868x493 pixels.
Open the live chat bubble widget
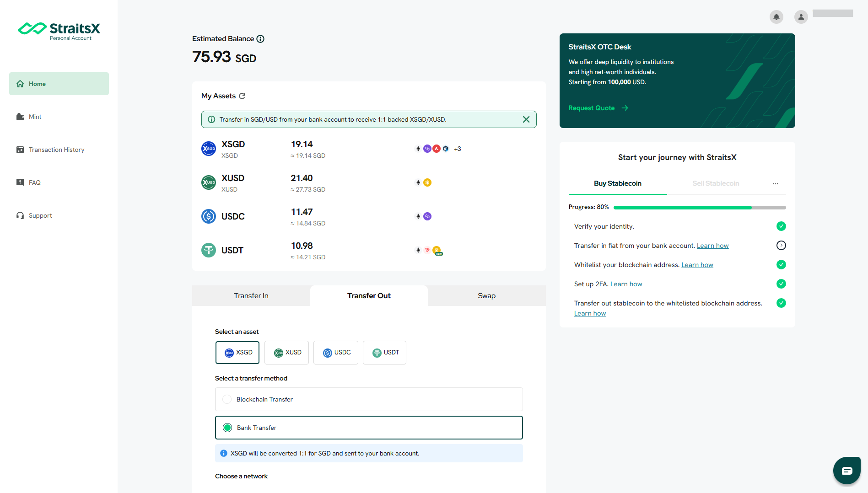click(847, 471)
